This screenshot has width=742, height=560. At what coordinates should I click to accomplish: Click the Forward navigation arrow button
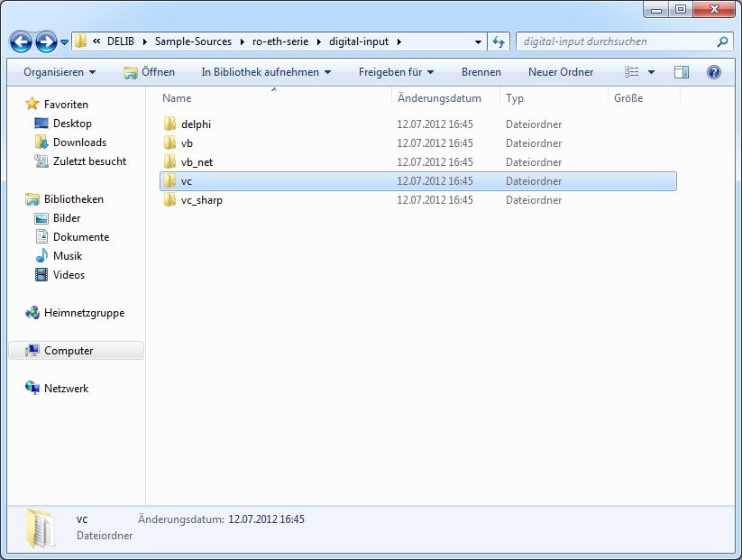pos(46,41)
